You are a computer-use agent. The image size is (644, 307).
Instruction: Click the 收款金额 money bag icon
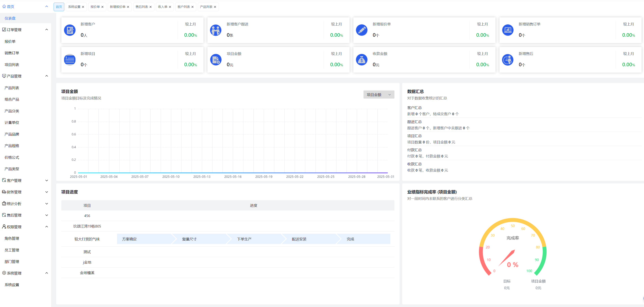coord(361,60)
